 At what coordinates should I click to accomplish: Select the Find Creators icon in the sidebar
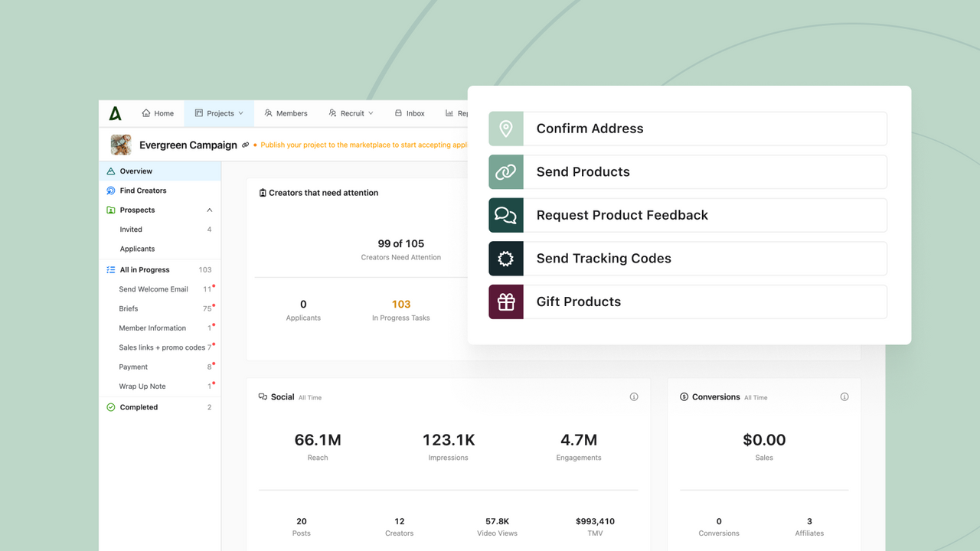point(109,190)
